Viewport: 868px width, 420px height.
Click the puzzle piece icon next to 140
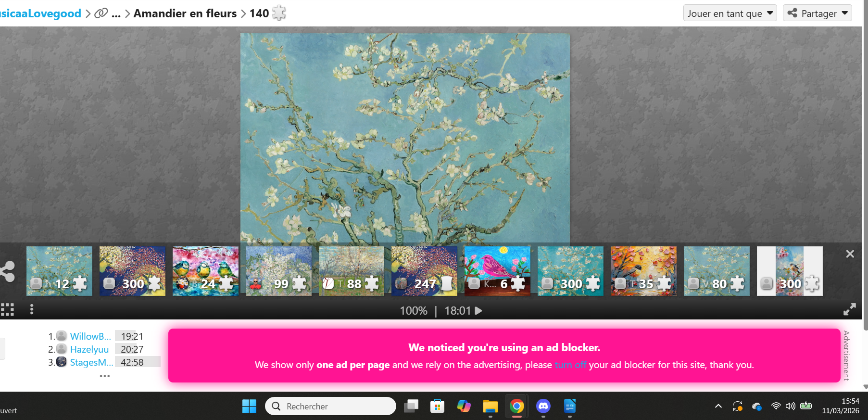pyautogui.click(x=279, y=13)
